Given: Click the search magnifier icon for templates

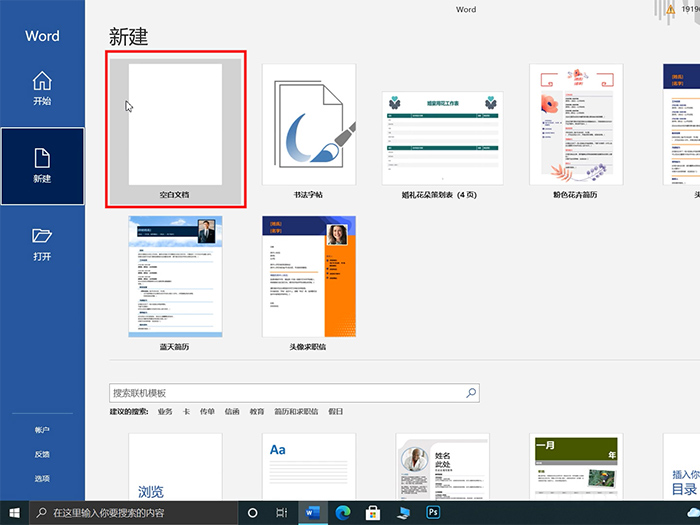Looking at the screenshot, I should click(x=471, y=393).
